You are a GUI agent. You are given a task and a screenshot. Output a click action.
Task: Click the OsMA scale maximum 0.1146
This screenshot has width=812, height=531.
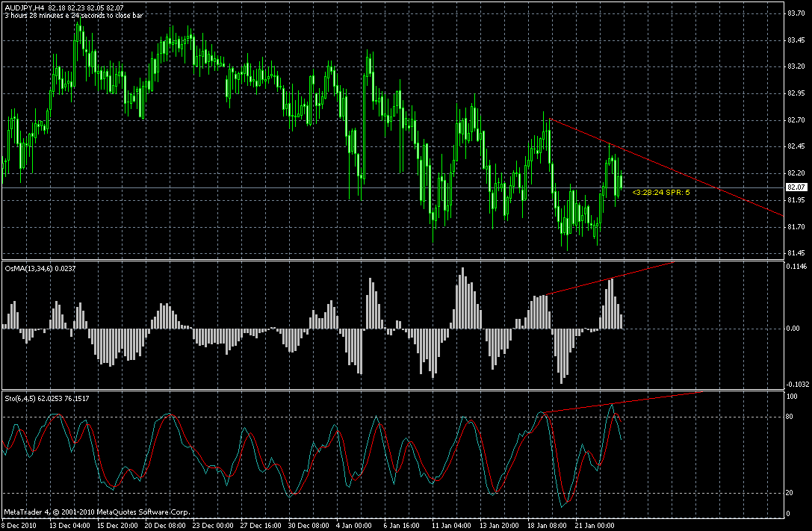click(796, 267)
